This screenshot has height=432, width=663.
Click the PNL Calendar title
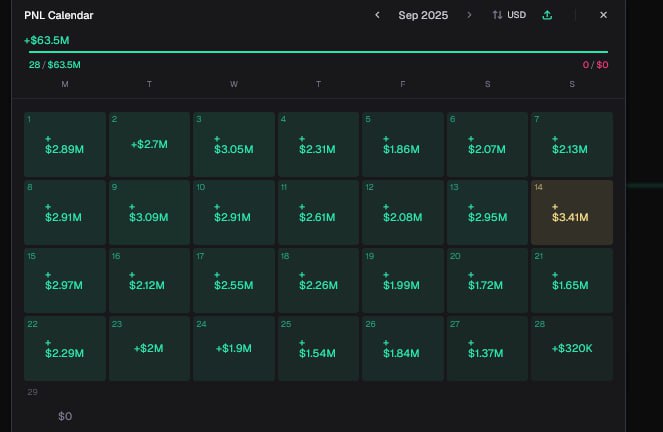click(59, 15)
